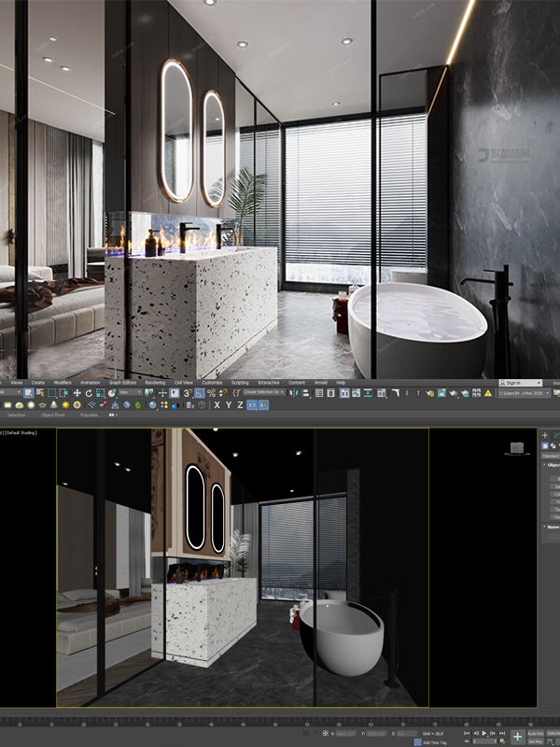
Task: Activate the Select and Move tool
Action: pos(77,393)
